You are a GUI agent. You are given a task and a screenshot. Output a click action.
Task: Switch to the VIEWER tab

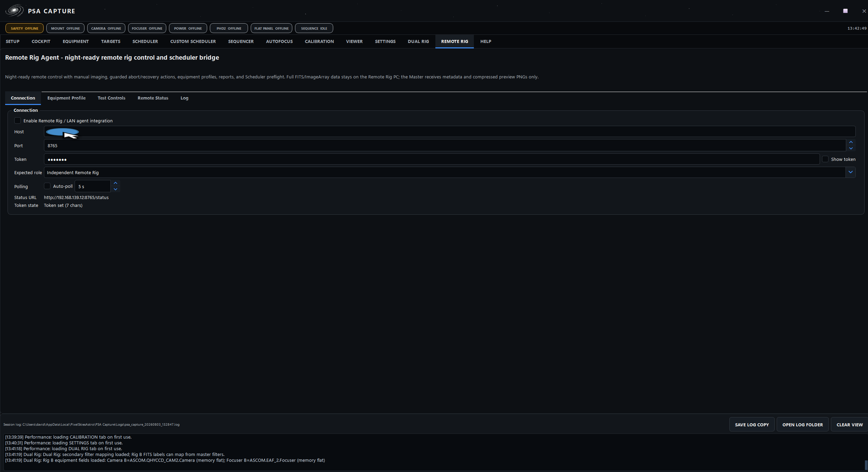tap(354, 41)
